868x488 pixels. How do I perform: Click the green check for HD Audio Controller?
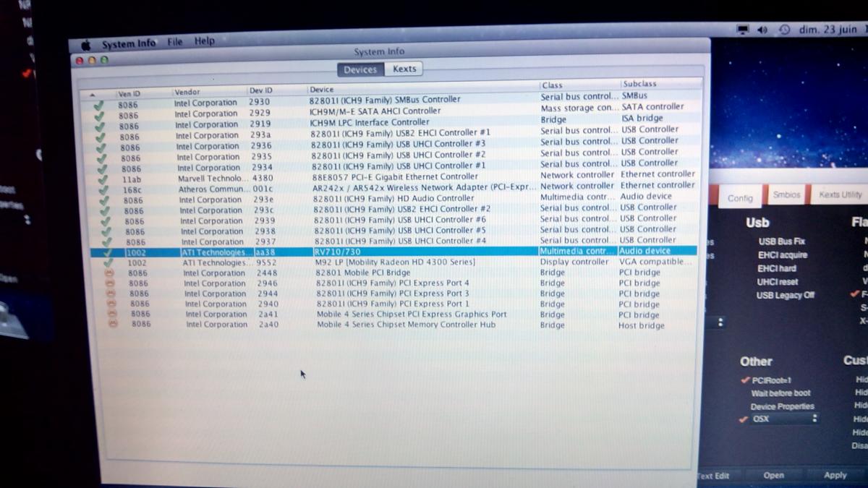105,200
